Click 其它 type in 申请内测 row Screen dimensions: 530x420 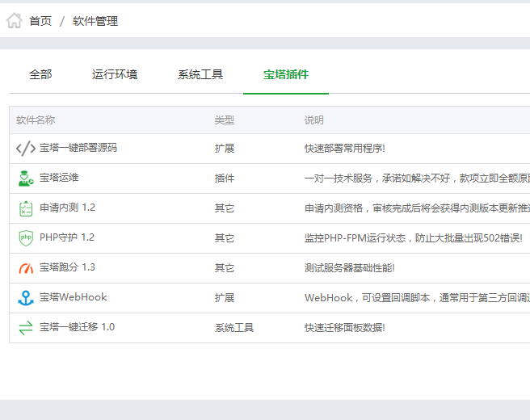pos(225,208)
